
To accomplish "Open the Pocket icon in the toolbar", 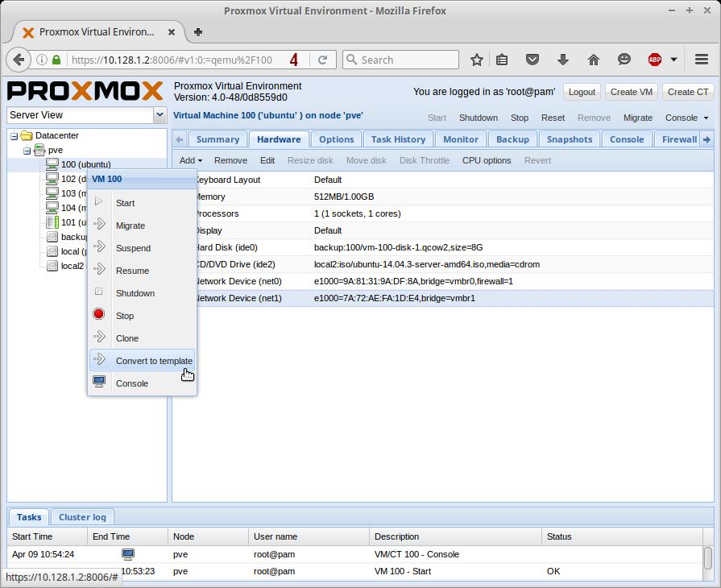I will click(532, 60).
